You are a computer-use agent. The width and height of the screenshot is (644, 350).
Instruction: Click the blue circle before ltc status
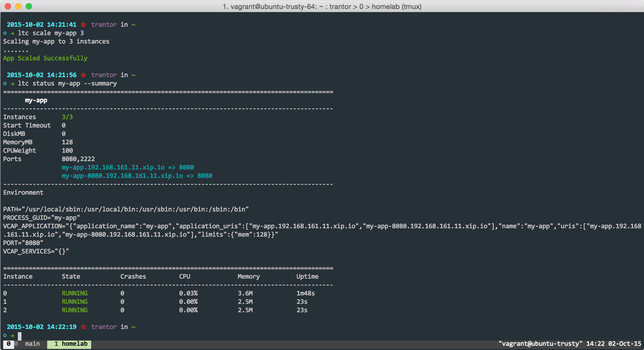click(5, 84)
